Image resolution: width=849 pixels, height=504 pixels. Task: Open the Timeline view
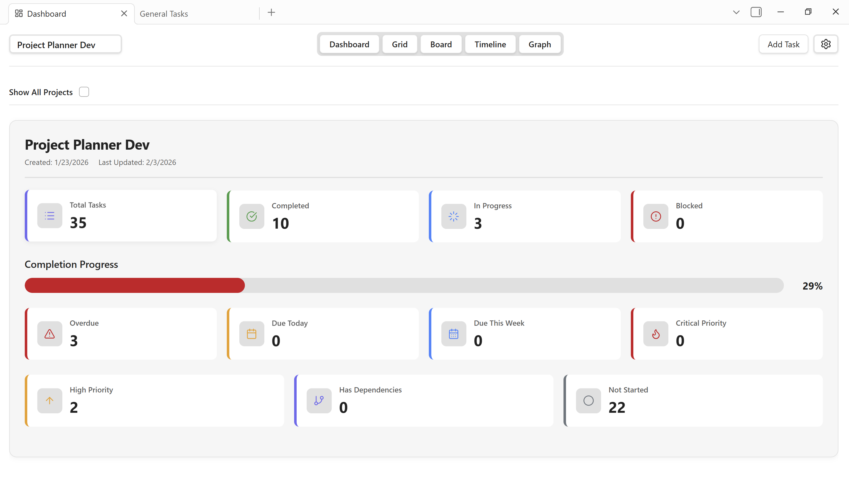[490, 45]
